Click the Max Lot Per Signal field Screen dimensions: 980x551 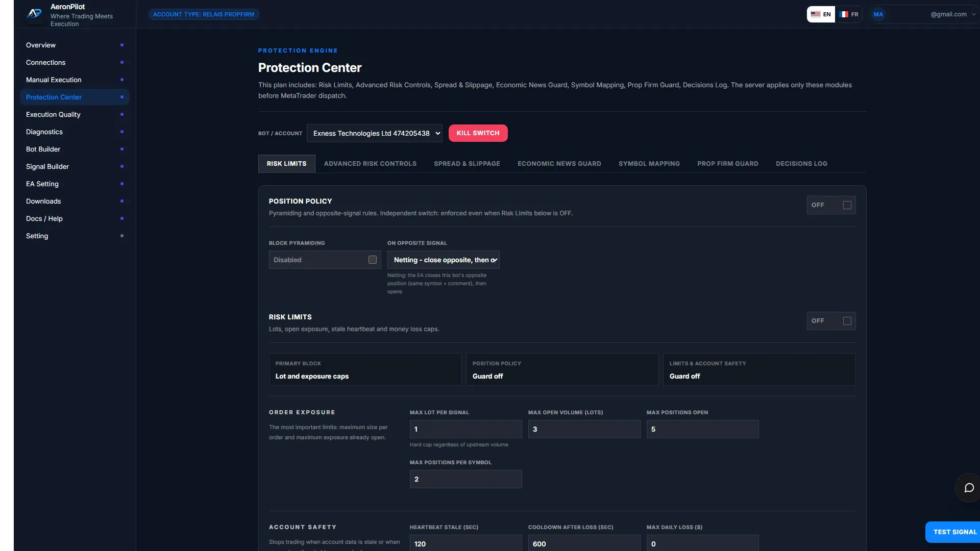[465, 429]
